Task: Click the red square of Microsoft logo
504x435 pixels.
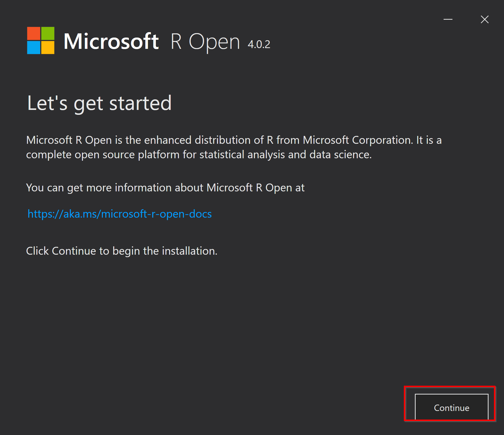Action: coord(34,33)
